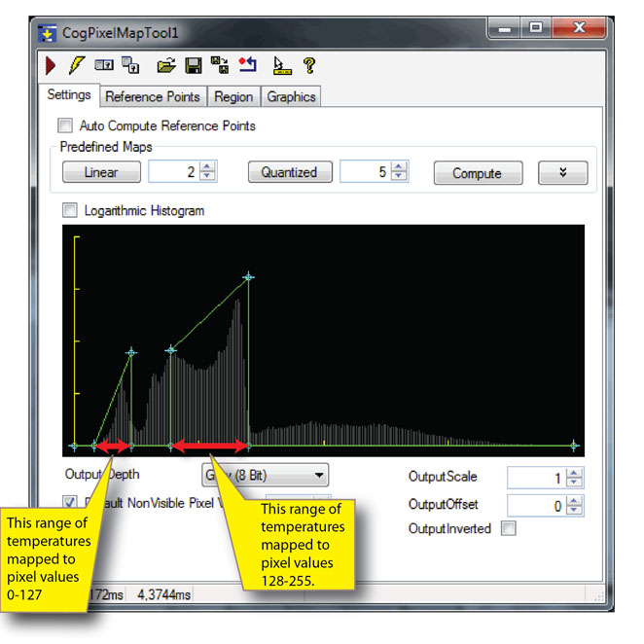Decrease the Quantized level count stepper
644x644 pixels.
click(399, 176)
